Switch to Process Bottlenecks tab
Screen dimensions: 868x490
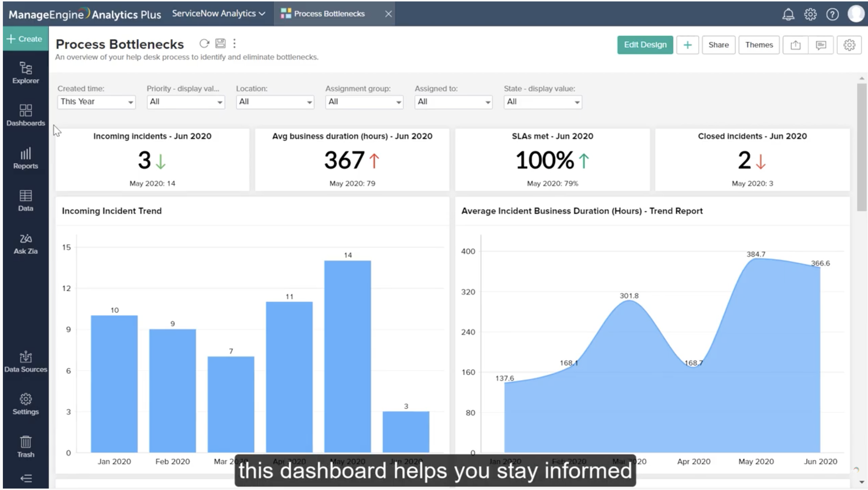[x=329, y=14]
